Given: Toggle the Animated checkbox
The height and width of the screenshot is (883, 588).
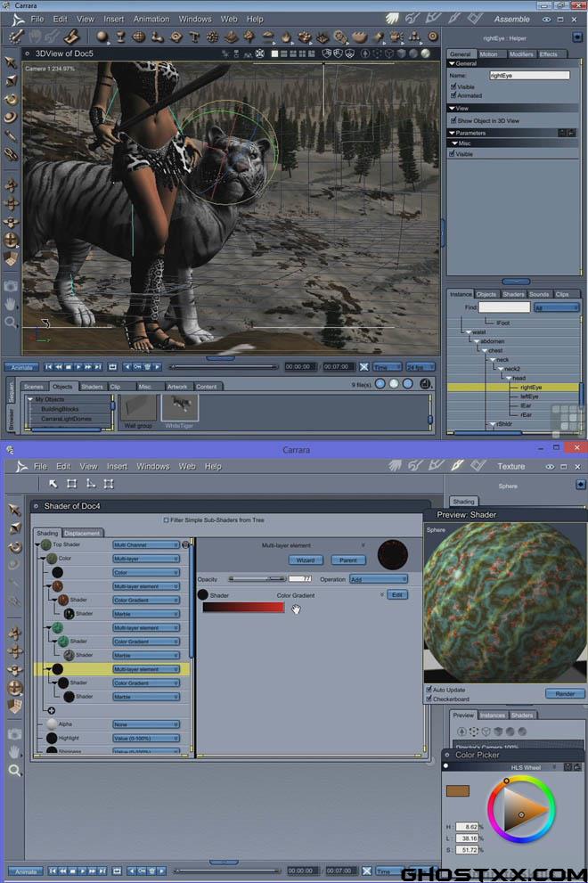Looking at the screenshot, I should [x=453, y=95].
